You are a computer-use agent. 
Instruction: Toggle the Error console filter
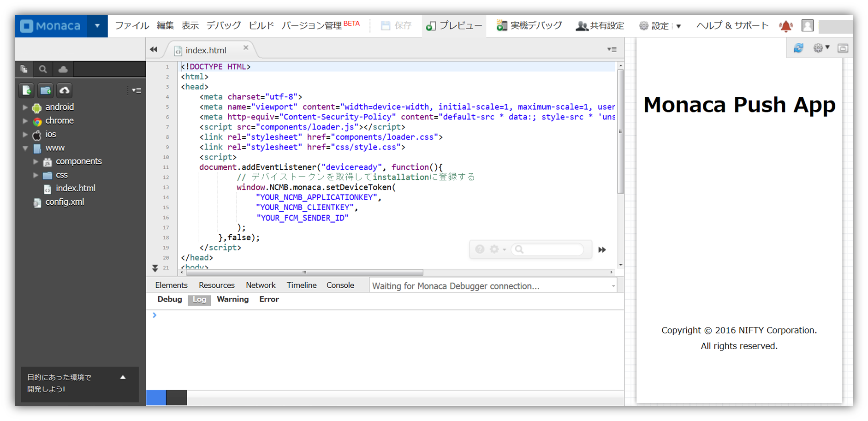[269, 300]
